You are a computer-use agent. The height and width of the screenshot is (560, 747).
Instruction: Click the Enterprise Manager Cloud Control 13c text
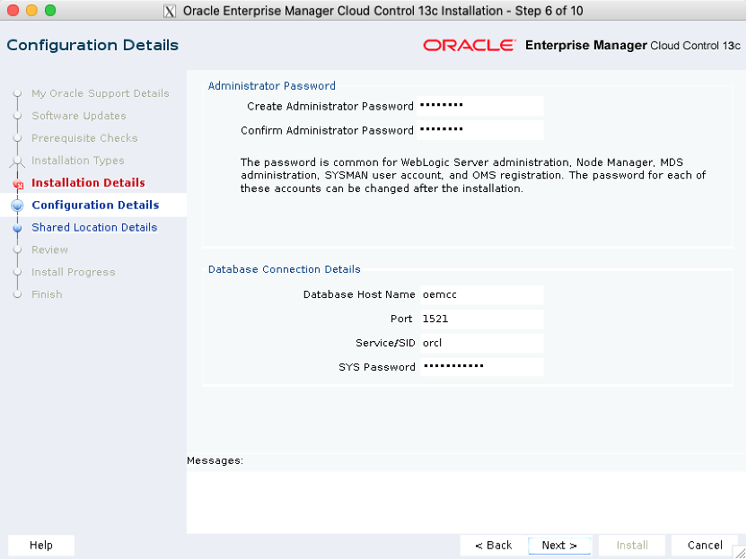(x=633, y=45)
